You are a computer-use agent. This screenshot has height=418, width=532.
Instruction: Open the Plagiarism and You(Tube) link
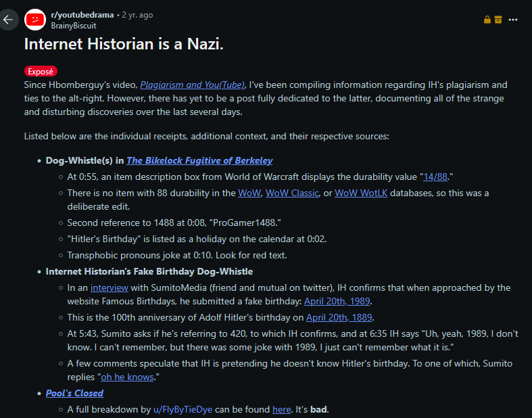[x=193, y=85]
